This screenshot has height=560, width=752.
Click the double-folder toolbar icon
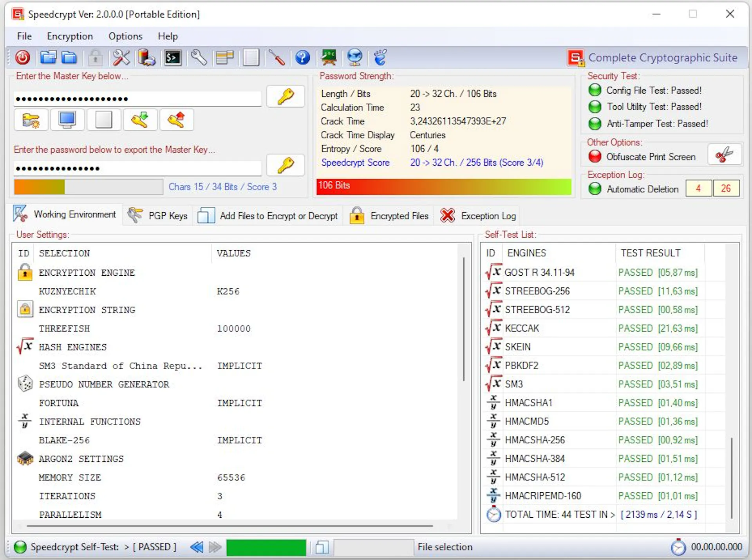pyautogui.click(x=48, y=58)
